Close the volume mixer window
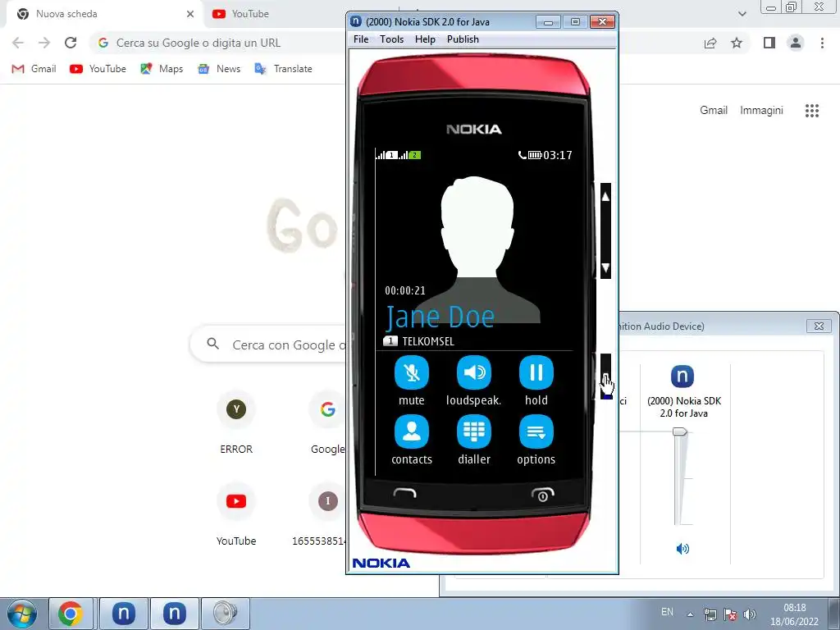 pos(819,326)
